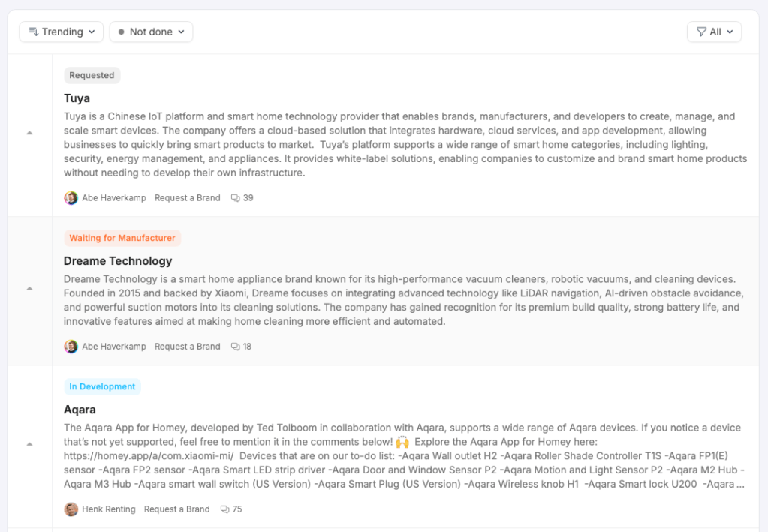Screen dimensions: 768x532
Task: Open the Trending sort dropdown
Action: click(62, 32)
